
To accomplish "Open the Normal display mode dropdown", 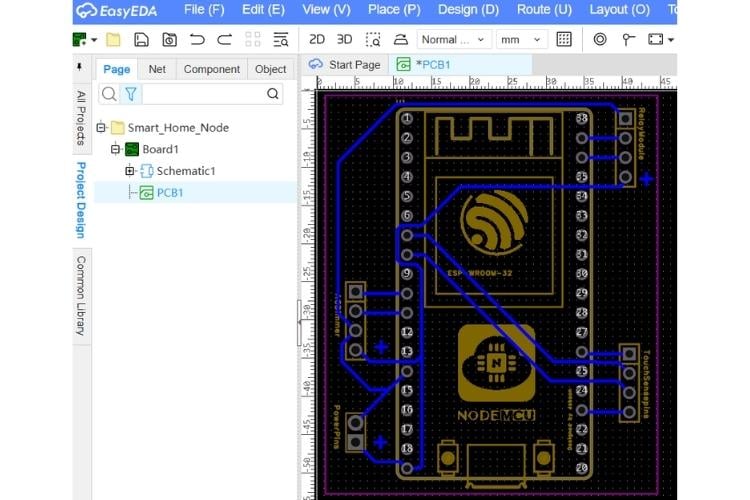I will 453,40.
